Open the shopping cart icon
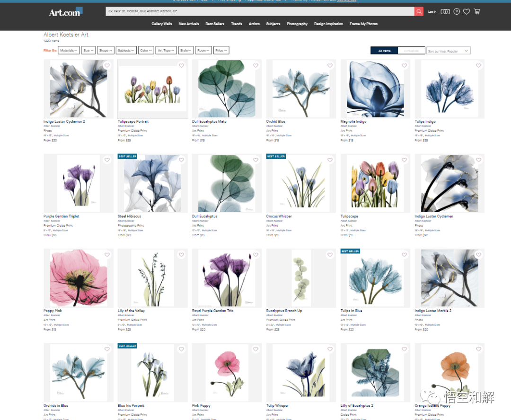 (477, 11)
